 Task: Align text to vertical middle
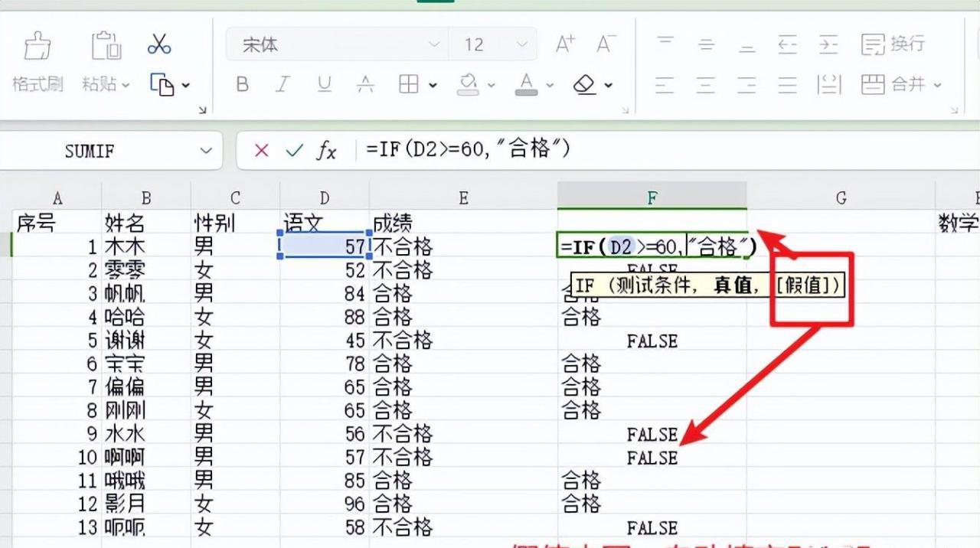coord(707,44)
